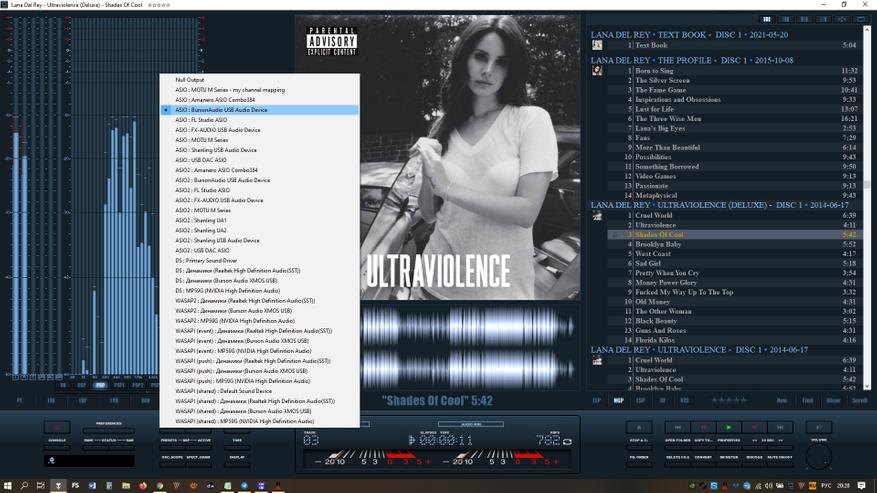The height and width of the screenshot is (493, 877).
Task: Click the Delete File button
Action: [678, 464]
